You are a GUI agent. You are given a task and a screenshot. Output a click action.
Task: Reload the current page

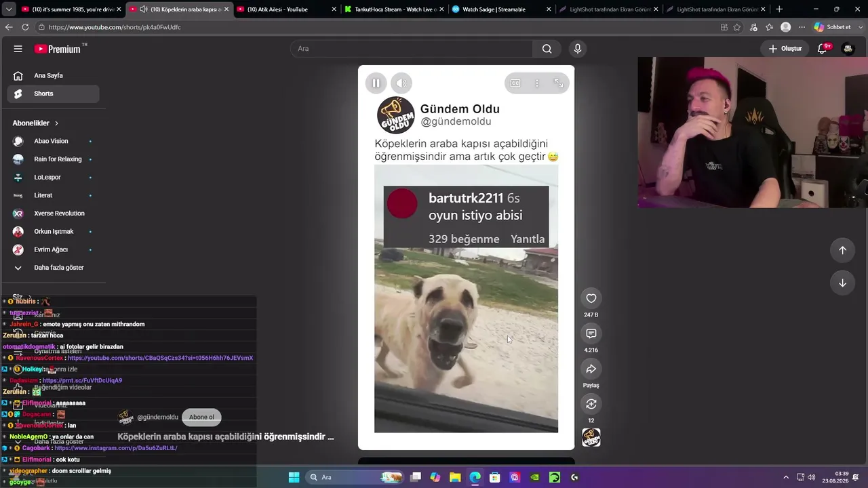[x=25, y=27]
